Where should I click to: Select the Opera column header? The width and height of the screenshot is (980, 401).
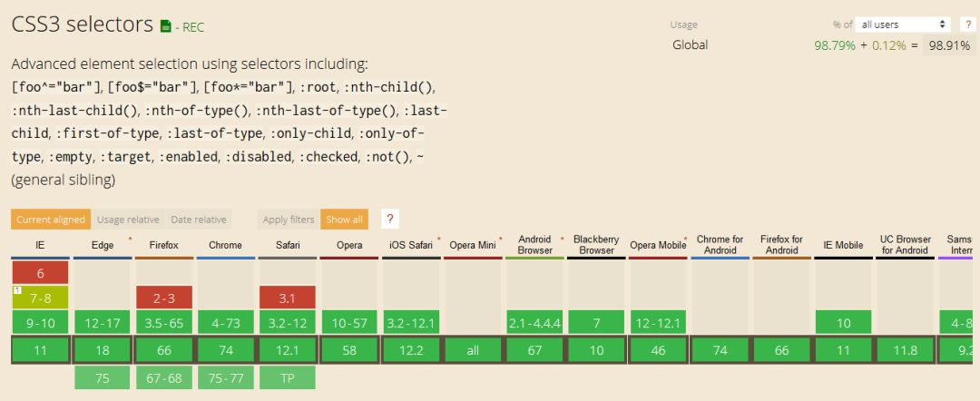point(349,246)
